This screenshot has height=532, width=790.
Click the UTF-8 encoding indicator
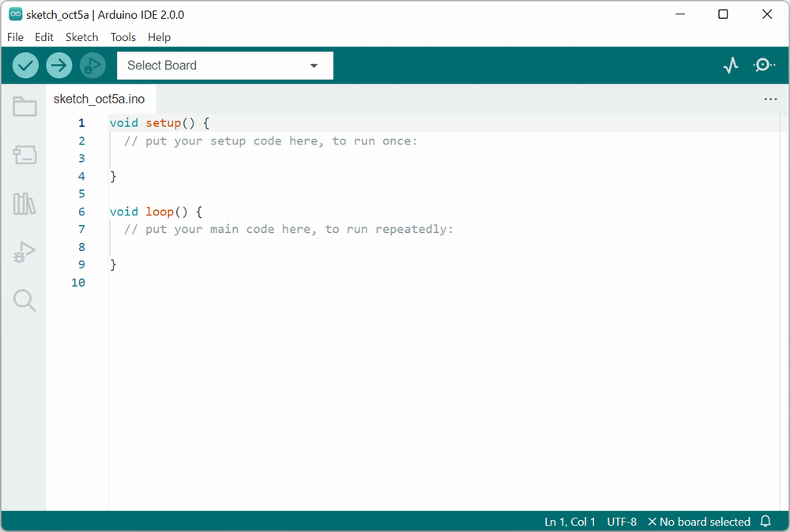coord(621,521)
